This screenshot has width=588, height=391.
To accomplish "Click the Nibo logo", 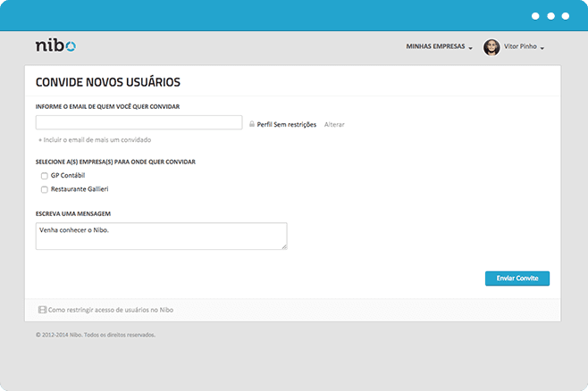I will (x=55, y=46).
